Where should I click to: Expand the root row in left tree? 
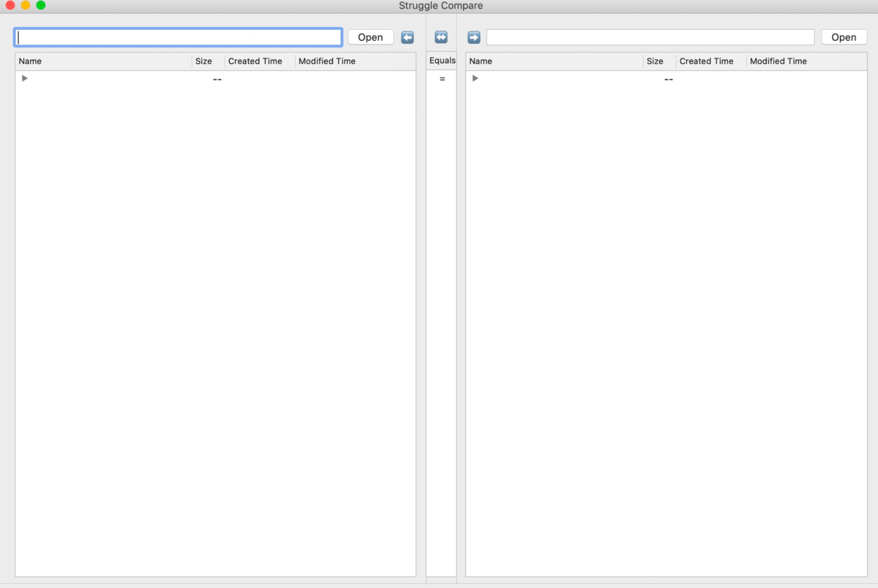click(24, 78)
